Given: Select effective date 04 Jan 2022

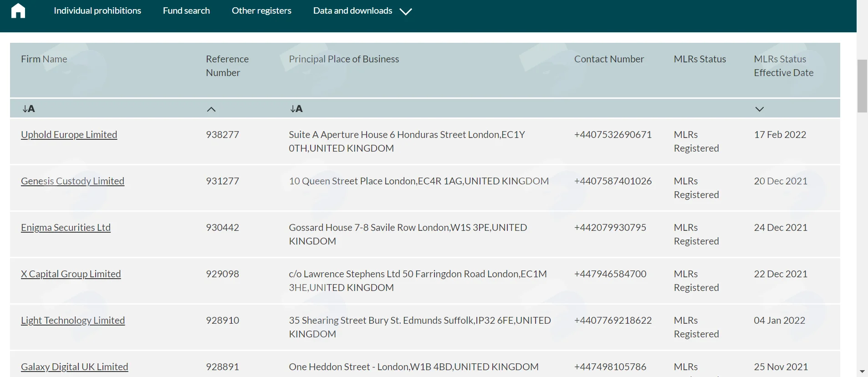Looking at the screenshot, I should click(780, 321).
